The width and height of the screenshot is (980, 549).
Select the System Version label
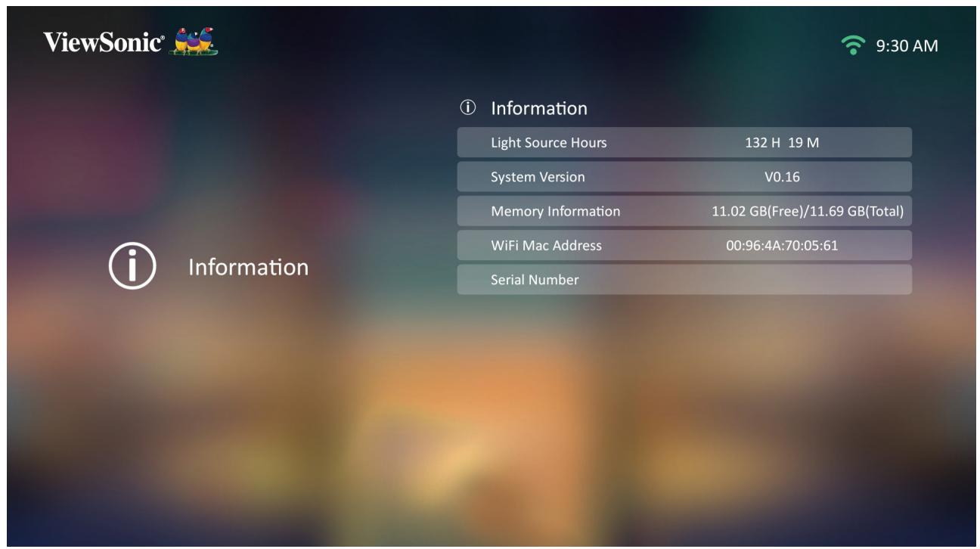538,177
